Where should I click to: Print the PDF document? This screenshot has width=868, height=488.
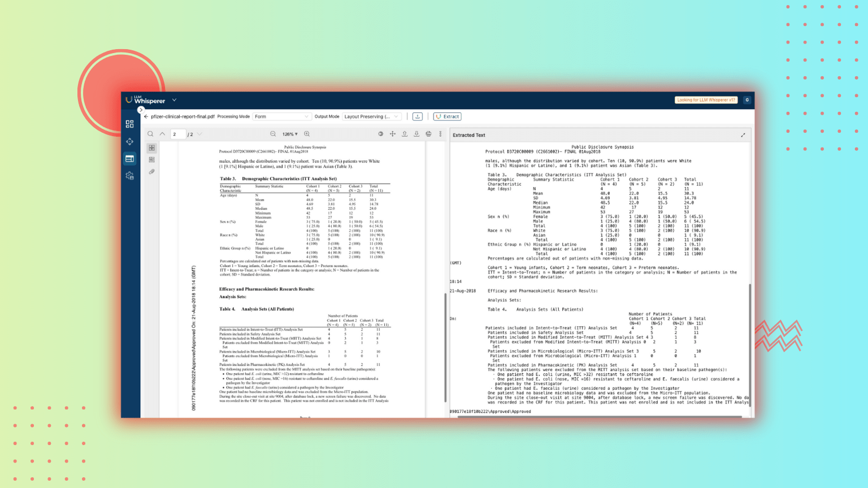[x=428, y=134]
